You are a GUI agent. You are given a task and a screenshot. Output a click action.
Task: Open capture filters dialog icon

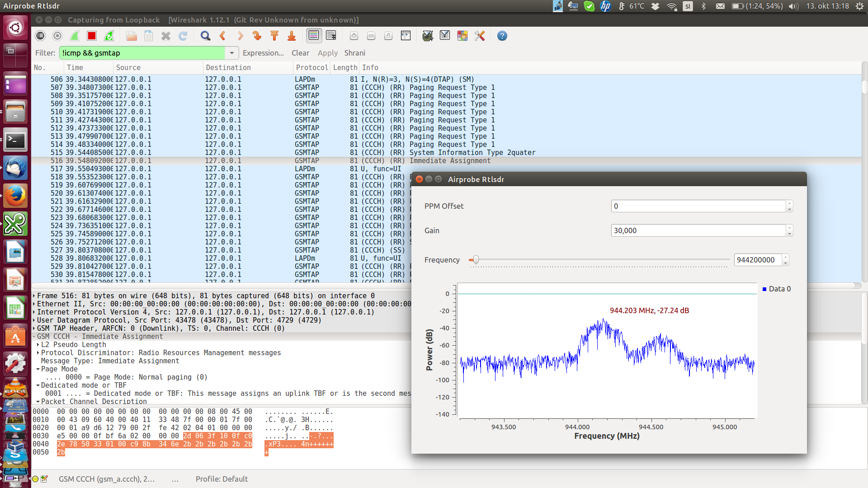428,36
